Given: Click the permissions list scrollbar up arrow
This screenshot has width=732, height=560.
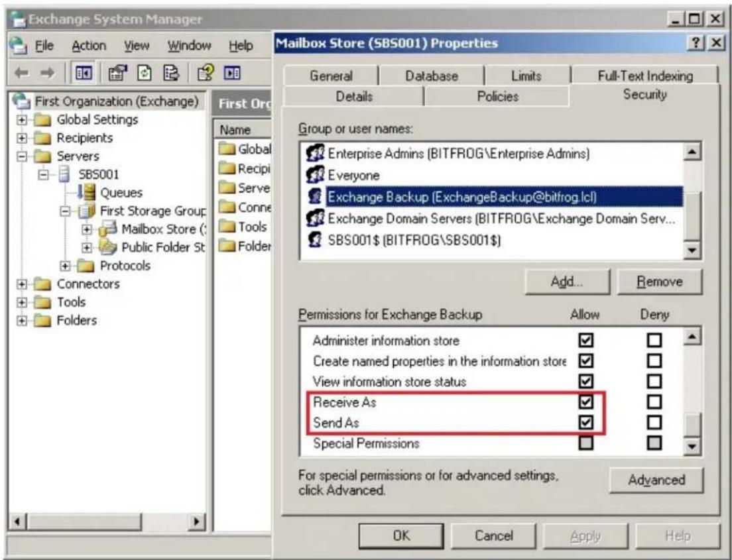Looking at the screenshot, I should tap(692, 336).
